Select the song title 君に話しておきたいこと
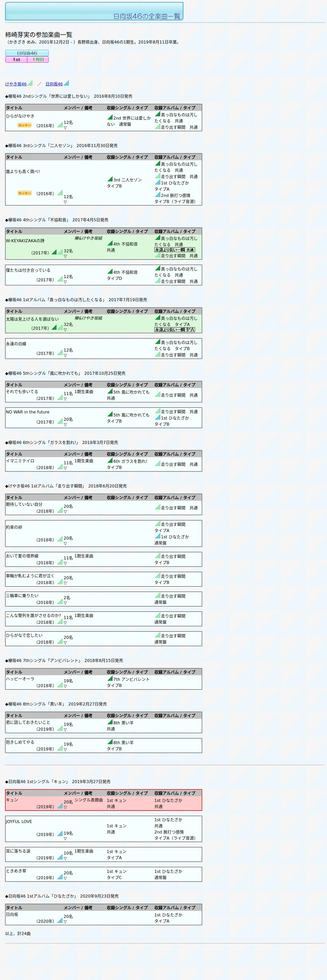The height and width of the screenshot is (980, 327). [x=28, y=722]
